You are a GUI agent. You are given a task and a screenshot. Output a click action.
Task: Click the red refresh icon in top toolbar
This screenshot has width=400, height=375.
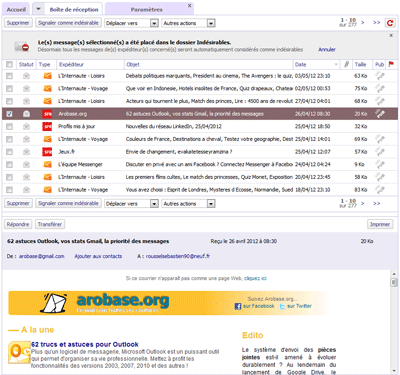(x=390, y=23)
